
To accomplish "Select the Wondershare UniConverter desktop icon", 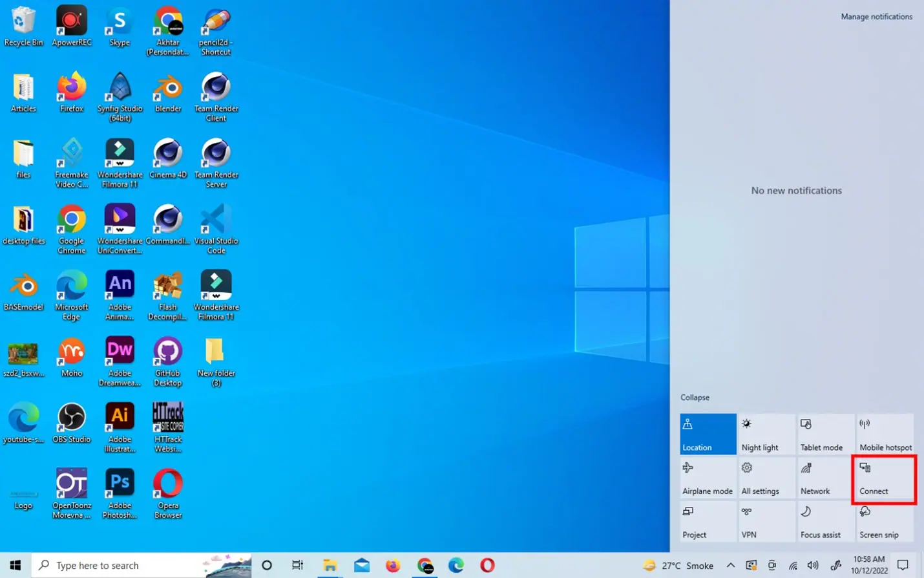I will click(x=120, y=230).
